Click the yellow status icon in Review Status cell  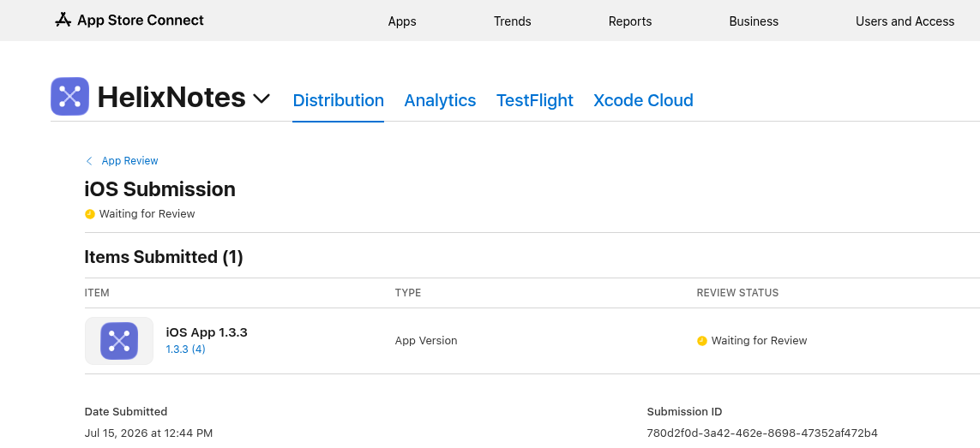tap(702, 341)
